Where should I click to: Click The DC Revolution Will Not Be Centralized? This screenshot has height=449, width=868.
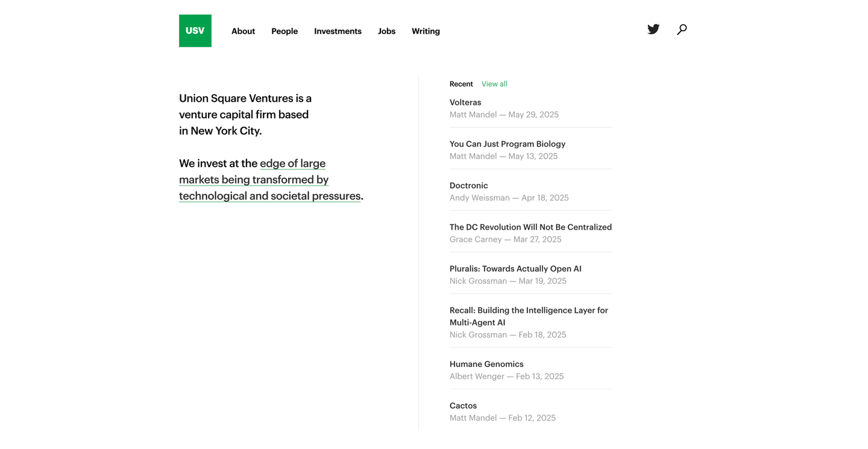(x=530, y=227)
